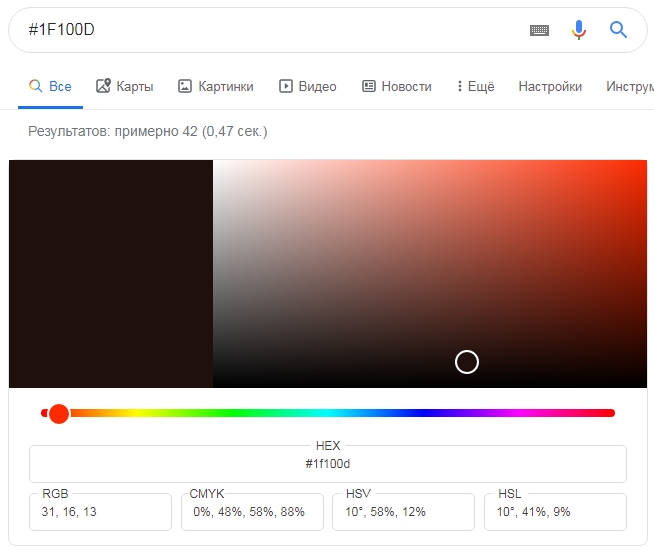Expand the Ещё more menu
The height and width of the screenshot is (551, 654).
coord(475,86)
